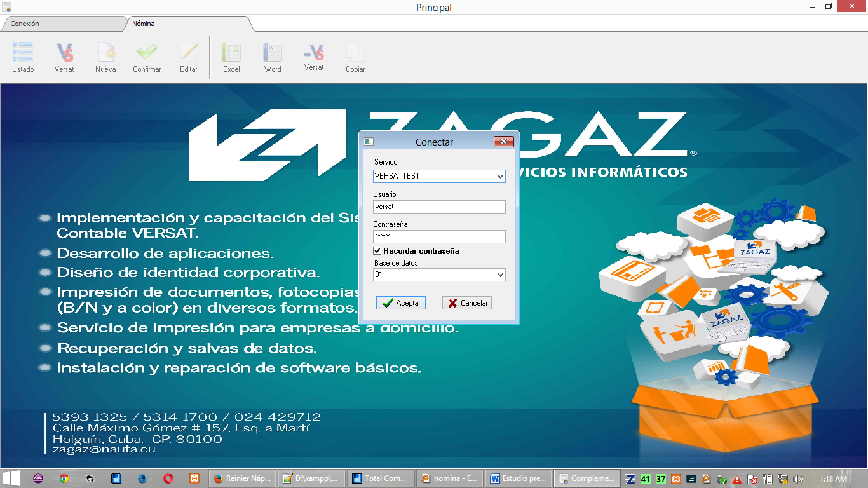
Task: Uncheck Recordar contraseña checkbox
Action: [x=377, y=251]
